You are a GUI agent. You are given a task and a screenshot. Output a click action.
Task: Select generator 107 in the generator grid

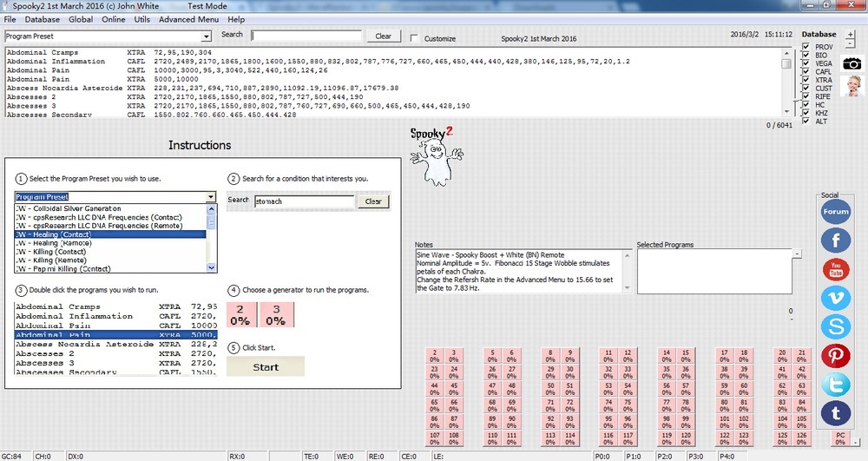pyautogui.click(x=435, y=439)
